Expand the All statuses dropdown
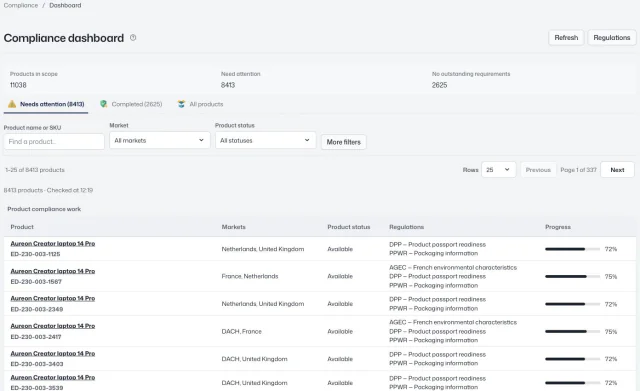Image resolution: width=640 pixels, height=391 pixels. click(265, 140)
